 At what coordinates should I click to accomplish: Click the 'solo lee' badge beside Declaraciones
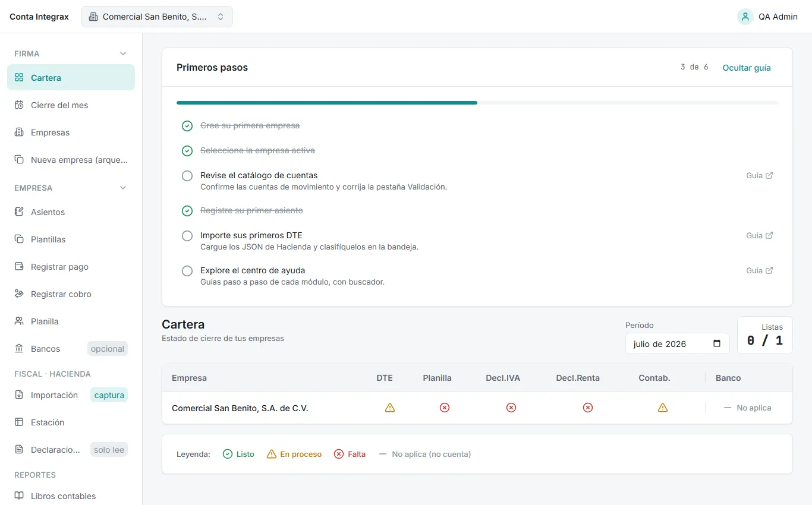coord(109,449)
